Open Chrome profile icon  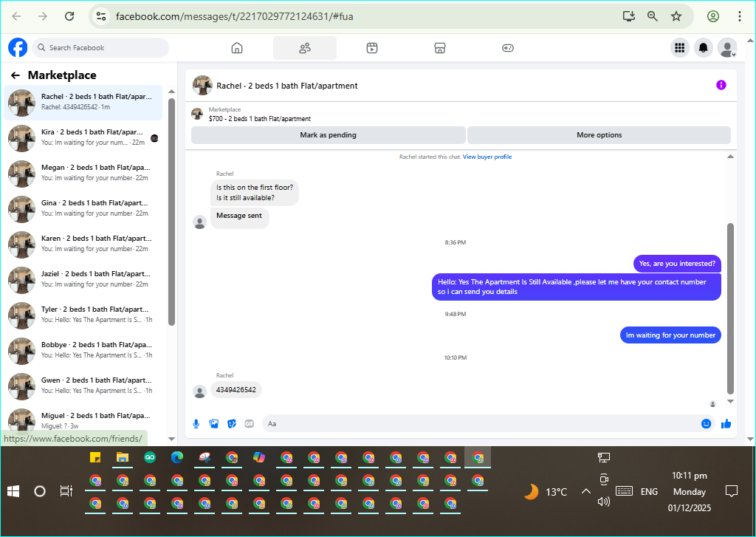pyautogui.click(x=712, y=16)
